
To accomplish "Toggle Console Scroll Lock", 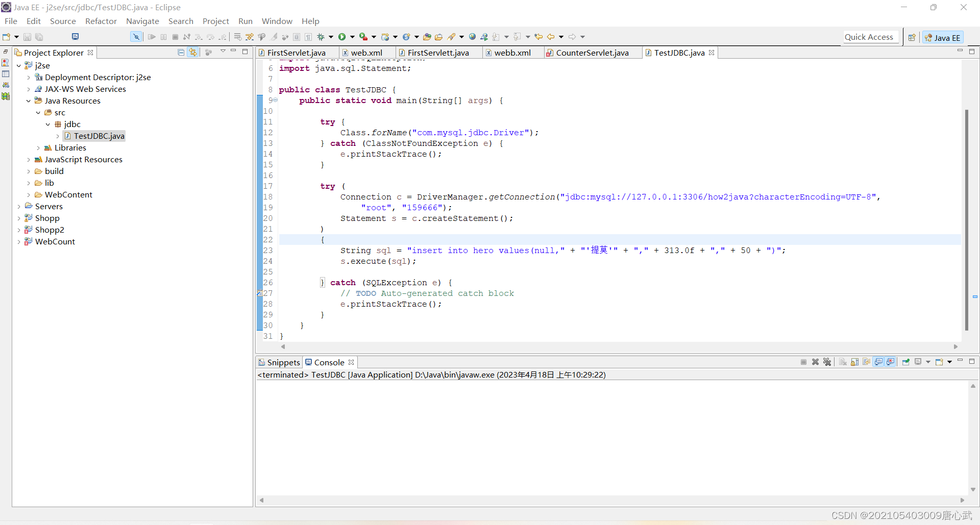I will click(855, 362).
